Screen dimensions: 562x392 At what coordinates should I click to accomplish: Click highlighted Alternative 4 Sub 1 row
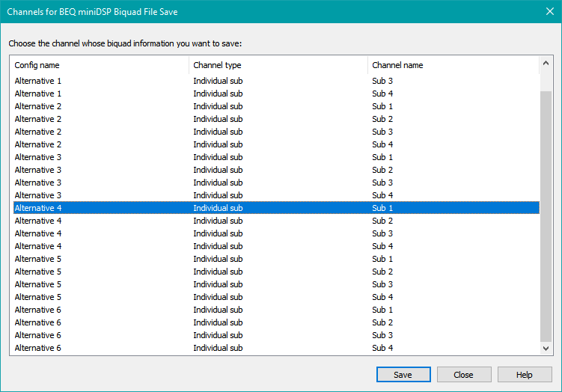(x=276, y=208)
